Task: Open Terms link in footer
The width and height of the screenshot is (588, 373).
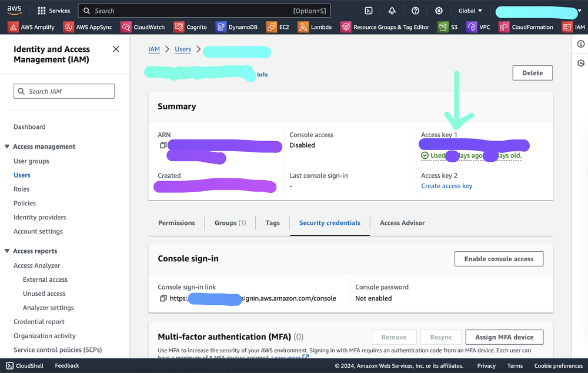Action: pyautogui.click(x=514, y=365)
